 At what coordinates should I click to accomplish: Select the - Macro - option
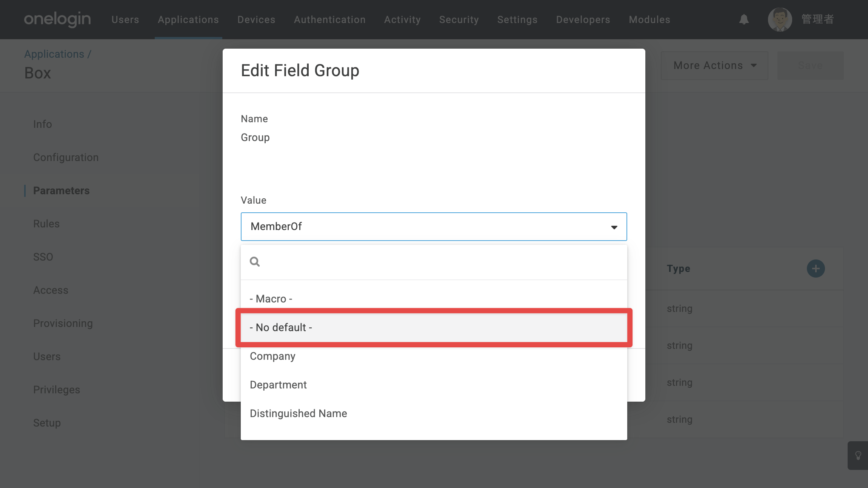(x=434, y=299)
